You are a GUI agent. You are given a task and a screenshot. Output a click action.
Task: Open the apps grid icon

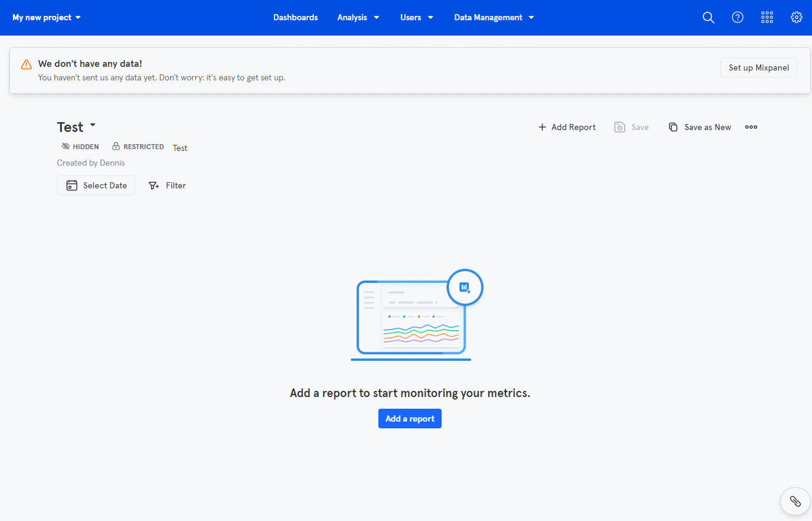tap(767, 18)
